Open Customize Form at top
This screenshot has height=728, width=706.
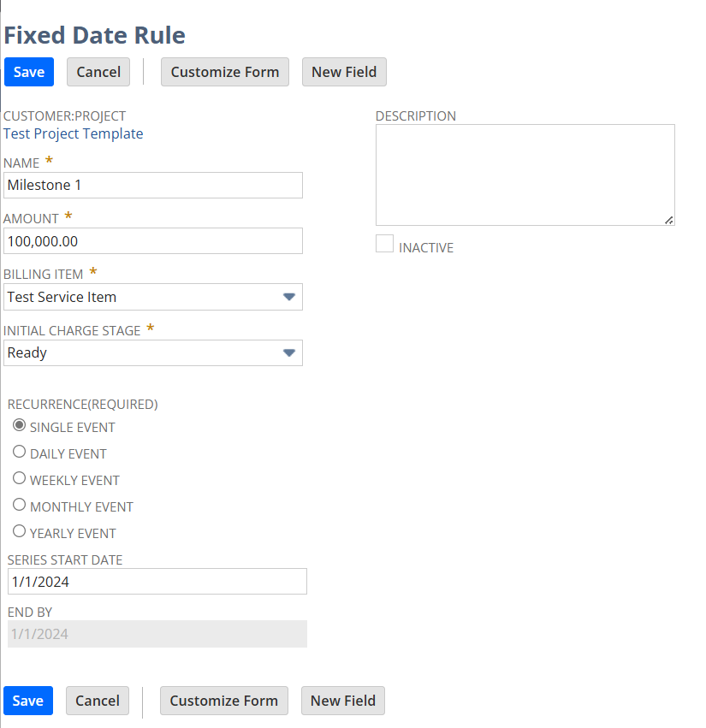225,72
